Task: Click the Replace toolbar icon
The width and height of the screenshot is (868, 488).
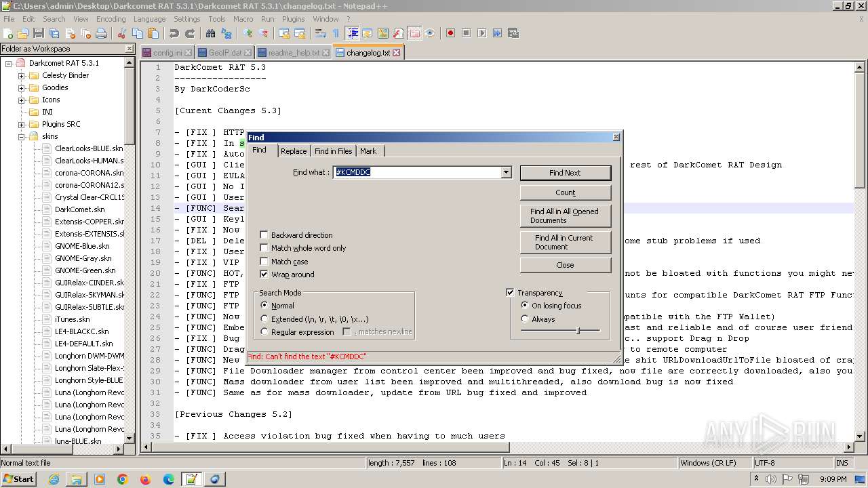Action: point(226,33)
